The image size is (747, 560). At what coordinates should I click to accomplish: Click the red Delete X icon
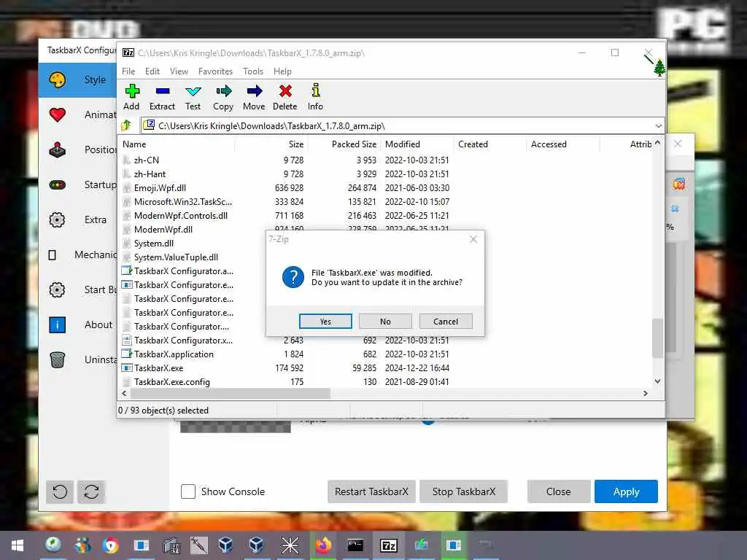(285, 91)
